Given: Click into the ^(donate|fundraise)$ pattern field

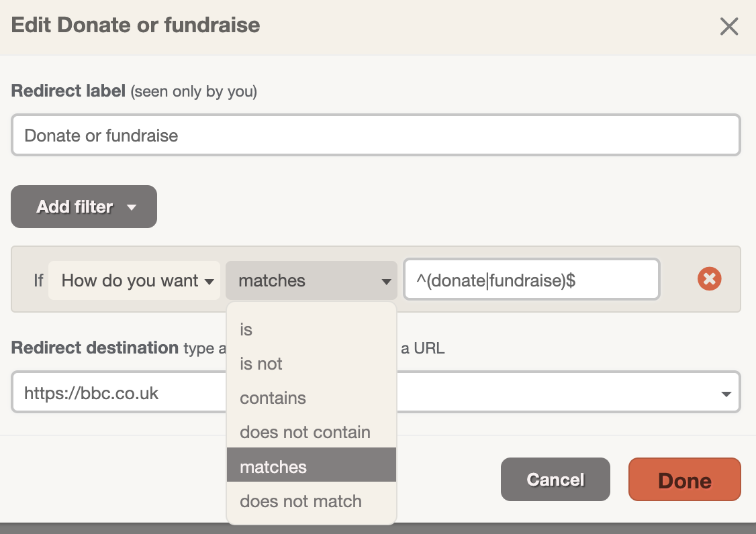Looking at the screenshot, I should coord(531,280).
